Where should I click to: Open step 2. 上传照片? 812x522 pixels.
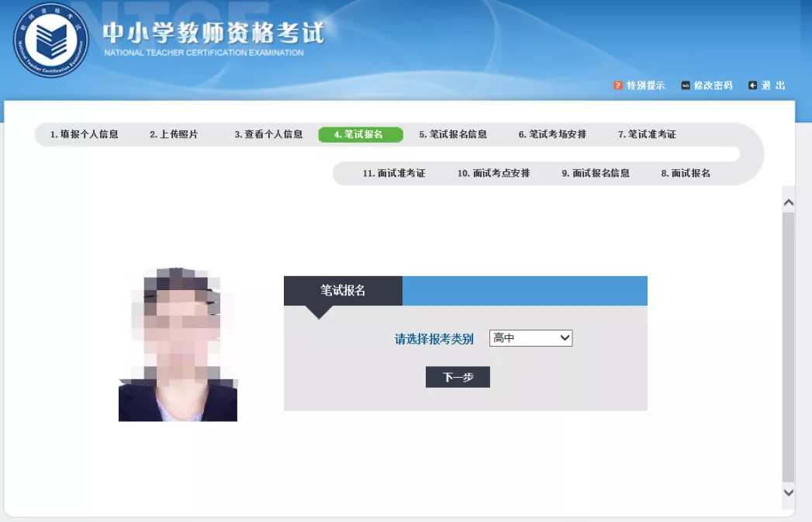[174, 134]
